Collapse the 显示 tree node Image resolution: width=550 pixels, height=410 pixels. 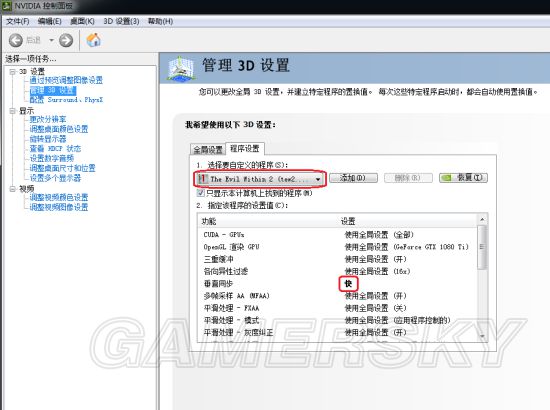coord(13,111)
